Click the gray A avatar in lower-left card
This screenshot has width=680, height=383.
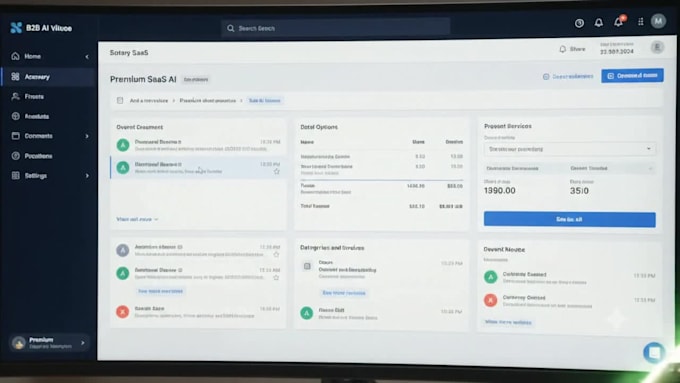(x=123, y=250)
